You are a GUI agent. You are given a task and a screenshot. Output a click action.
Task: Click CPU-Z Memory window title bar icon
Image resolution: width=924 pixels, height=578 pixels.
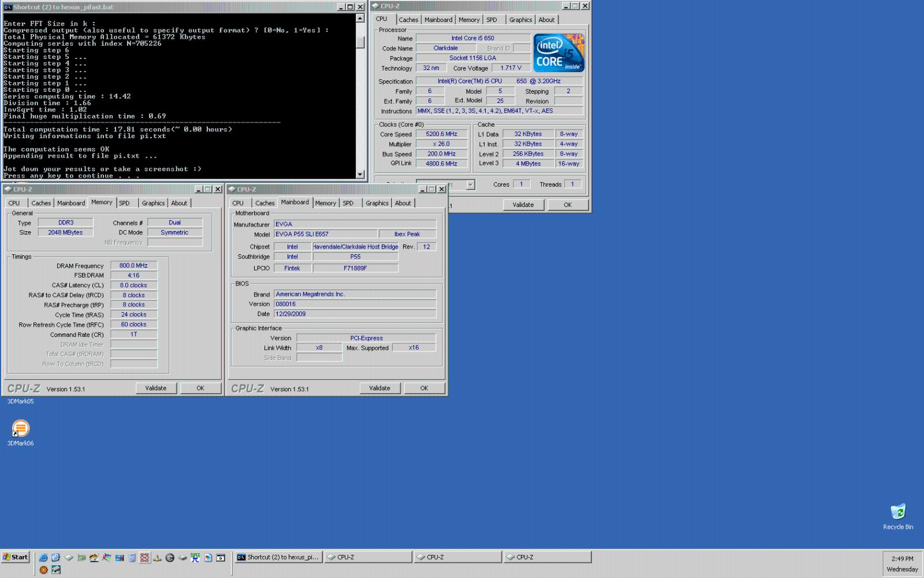point(8,189)
